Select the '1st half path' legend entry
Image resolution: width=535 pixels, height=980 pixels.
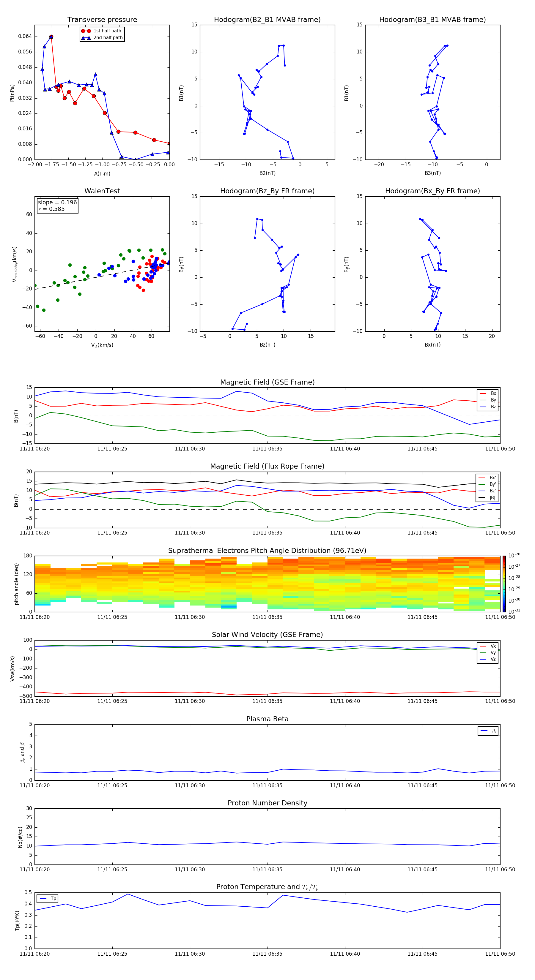coord(101,31)
